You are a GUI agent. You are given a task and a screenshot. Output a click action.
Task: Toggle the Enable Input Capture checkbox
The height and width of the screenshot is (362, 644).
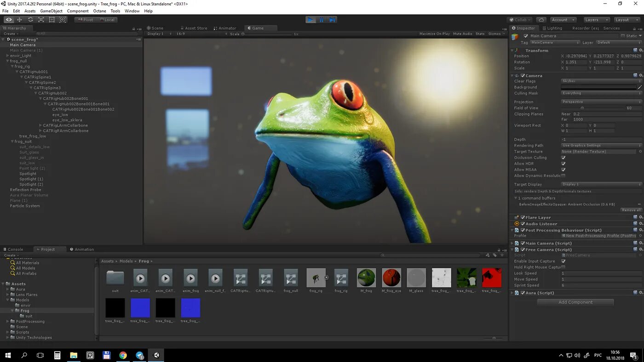click(563, 261)
